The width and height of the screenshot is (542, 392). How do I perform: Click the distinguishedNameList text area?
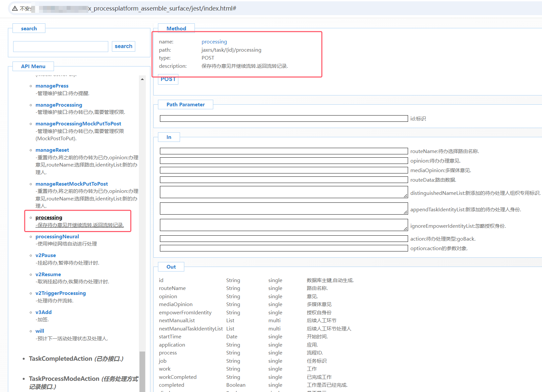tap(283, 192)
